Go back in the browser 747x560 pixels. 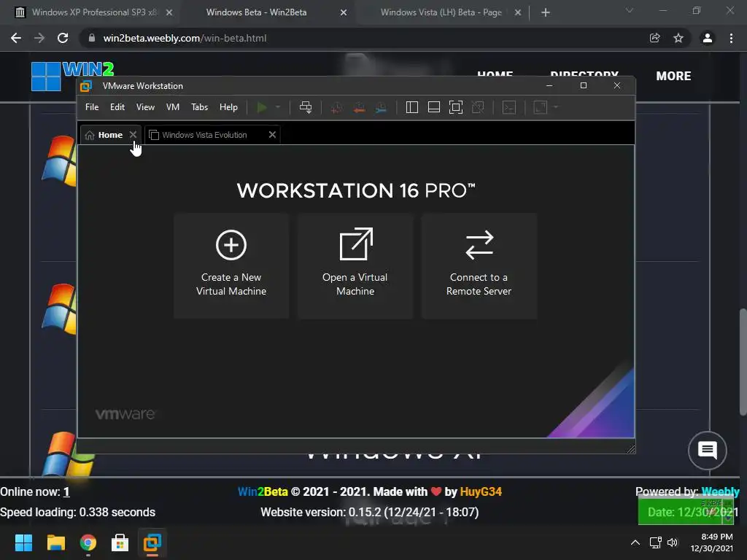coord(16,38)
